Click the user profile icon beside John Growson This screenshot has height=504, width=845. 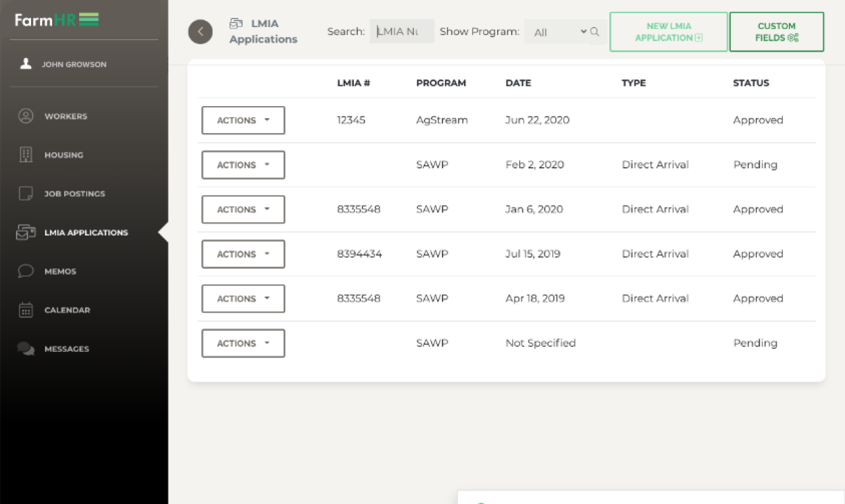click(26, 64)
